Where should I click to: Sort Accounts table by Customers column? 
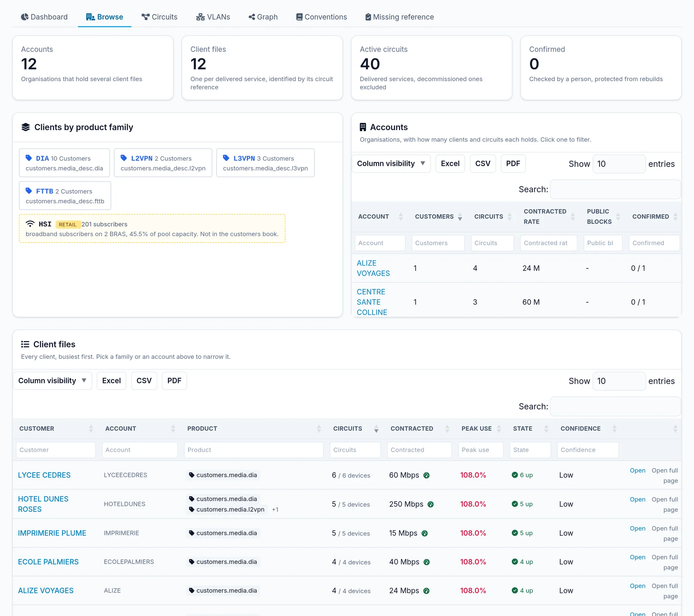click(x=438, y=217)
